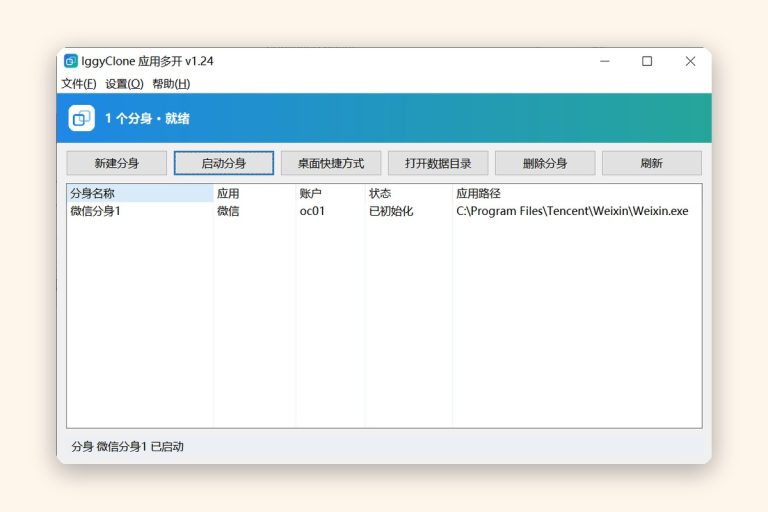Open the 文件(F) menu
The width and height of the screenshot is (768, 512).
coord(78,84)
